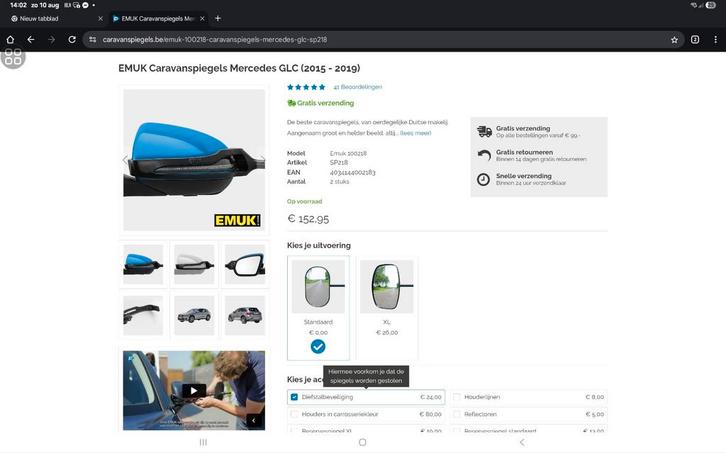Tap Android recent apps button
The height and width of the screenshot is (453, 726).
click(203, 442)
